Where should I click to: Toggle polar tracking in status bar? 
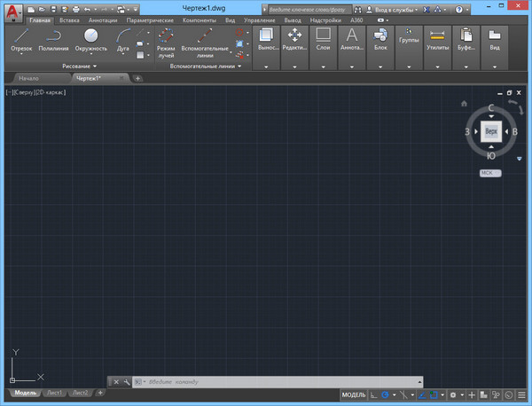[x=387, y=394]
